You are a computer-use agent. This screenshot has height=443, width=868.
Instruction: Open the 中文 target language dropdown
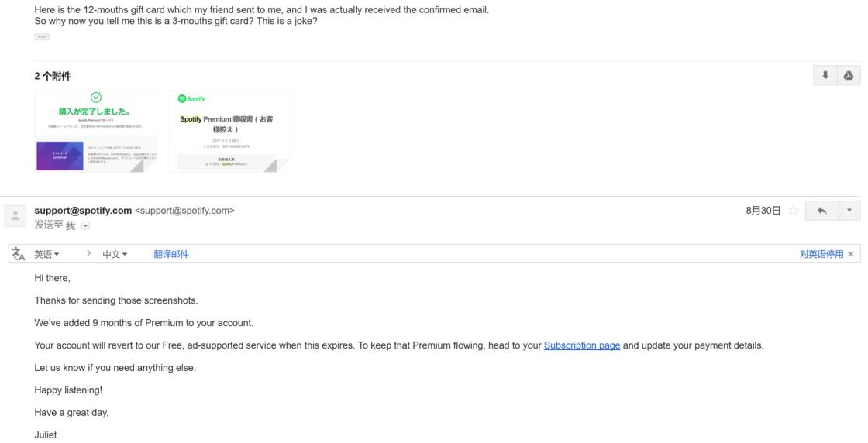tap(115, 254)
